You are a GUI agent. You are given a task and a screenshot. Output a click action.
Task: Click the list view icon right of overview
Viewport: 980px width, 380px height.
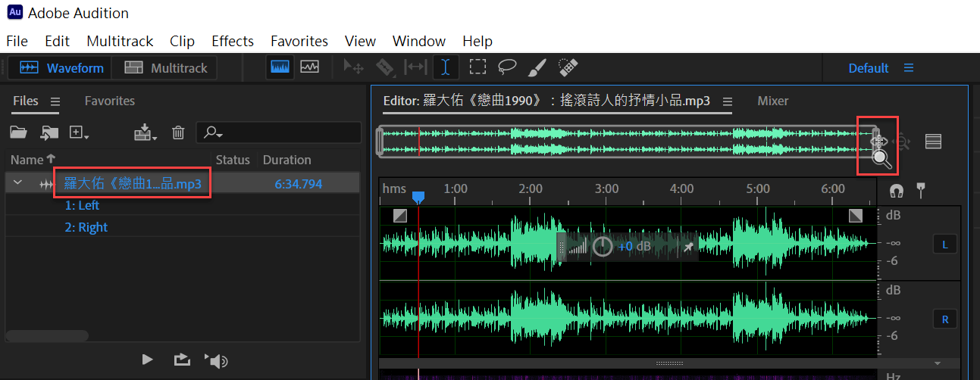pos(933,142)
